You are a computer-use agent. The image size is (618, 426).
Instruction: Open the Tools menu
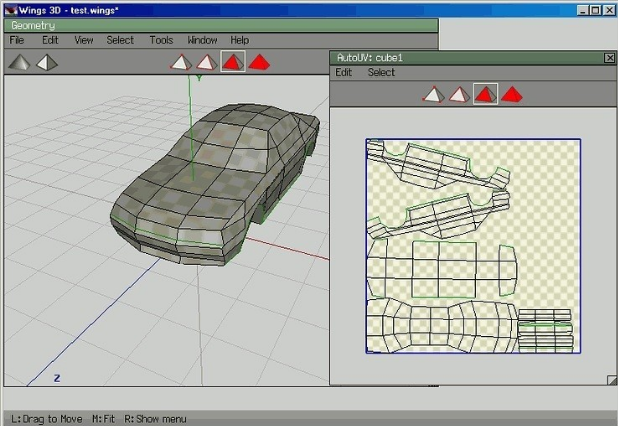[161, 40]
